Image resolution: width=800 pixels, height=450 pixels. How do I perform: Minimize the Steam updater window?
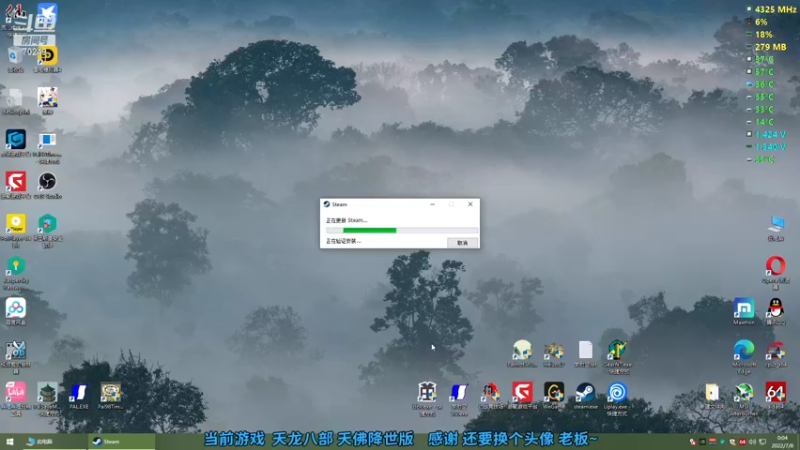(433, 204)
